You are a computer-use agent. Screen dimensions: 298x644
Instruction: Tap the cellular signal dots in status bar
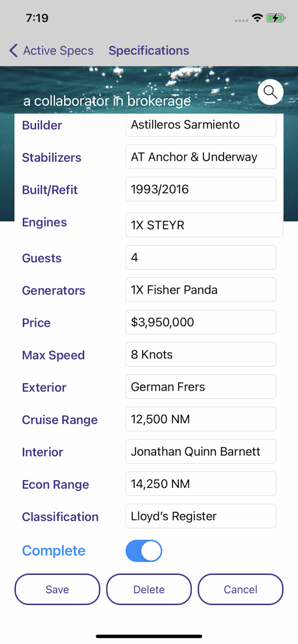241,19
